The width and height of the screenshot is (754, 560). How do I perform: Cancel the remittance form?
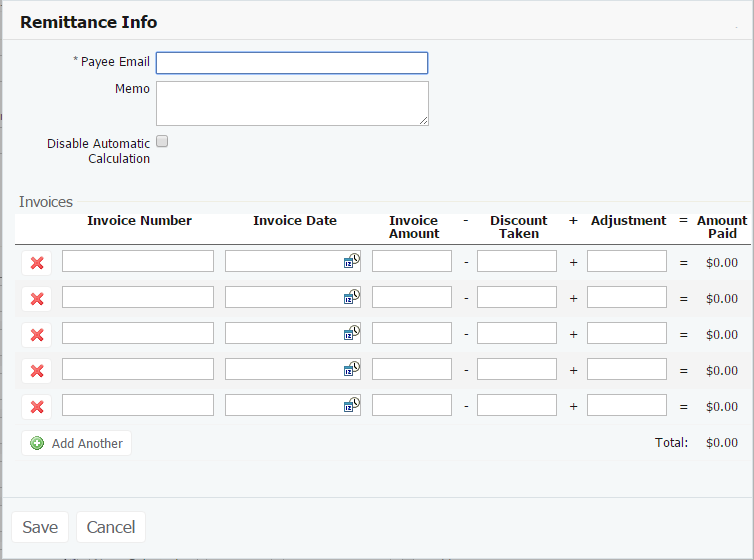click(x=111, y=527)
